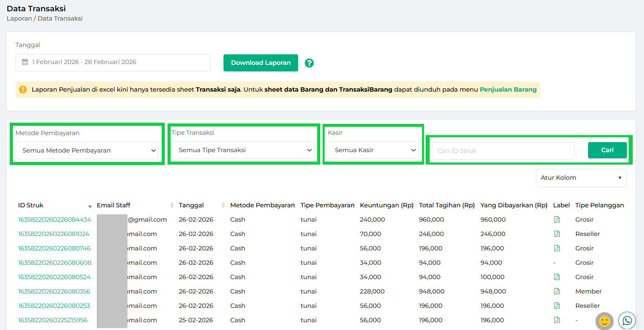
Task: Open label PDF icon for receipt 16358220260226080746
Action: point(557,248)
